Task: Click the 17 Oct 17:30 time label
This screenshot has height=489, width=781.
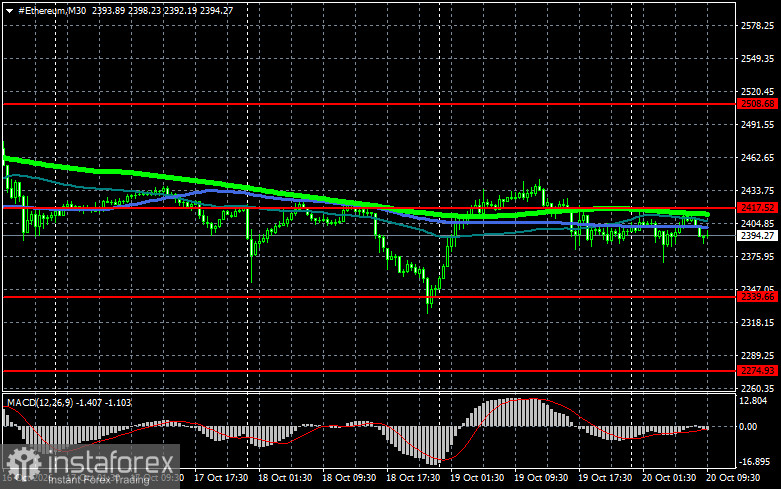Action: pyautogui.click(x=221, y=478)
